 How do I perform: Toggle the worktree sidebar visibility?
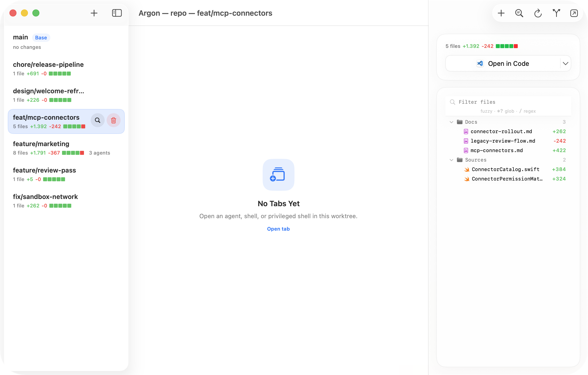coord(117,13)
